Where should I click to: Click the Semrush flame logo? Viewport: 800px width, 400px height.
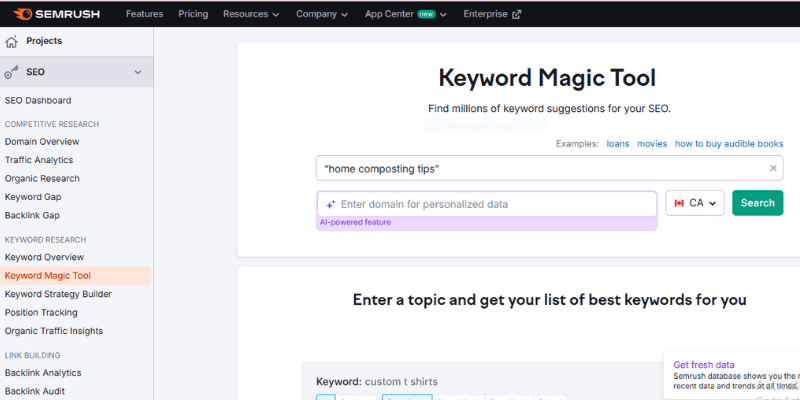[x=22, y=14]
